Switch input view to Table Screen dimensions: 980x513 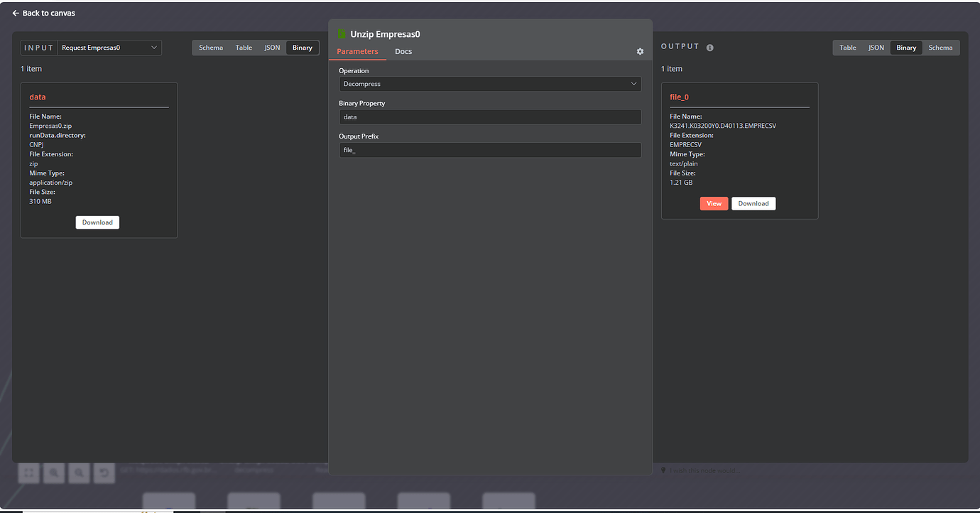(x=244, y=48)
